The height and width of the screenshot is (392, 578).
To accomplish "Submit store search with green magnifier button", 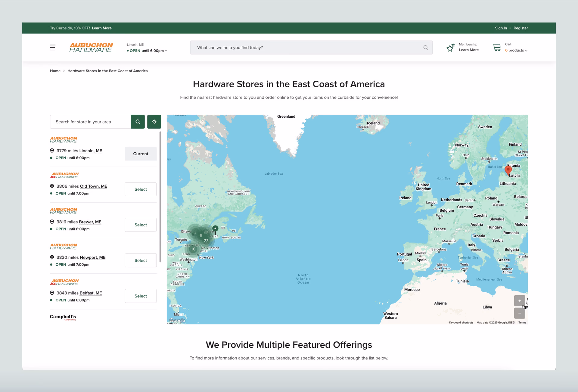I will (x=138, y=122).
